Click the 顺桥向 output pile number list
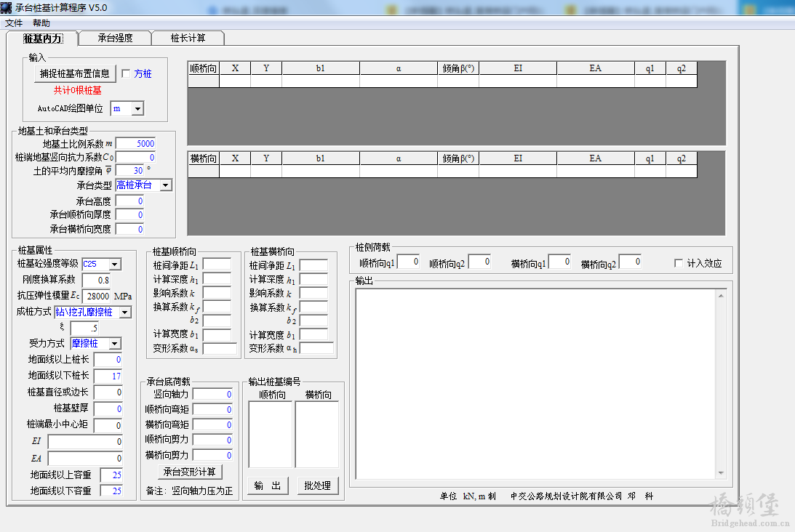This screenshot has width=795, height=532. coord(271,434)
